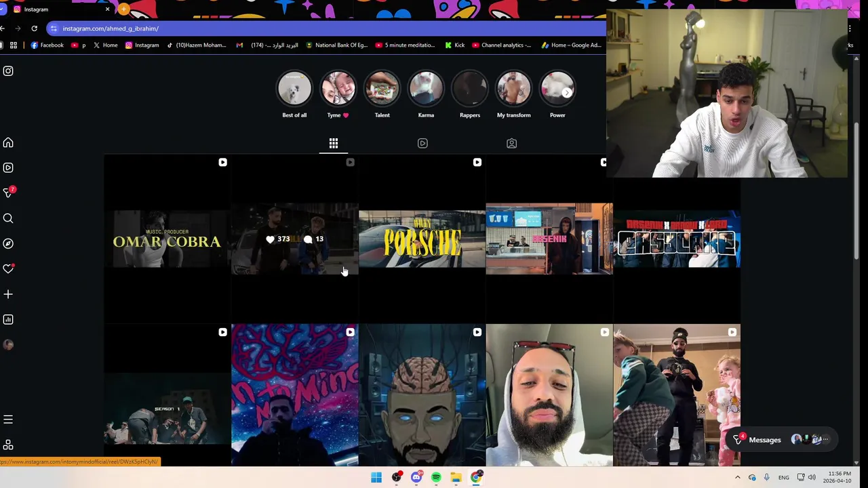Switch to the Tagged photos tab
This screenshot has width=868, height=488.
coord(512,143)
